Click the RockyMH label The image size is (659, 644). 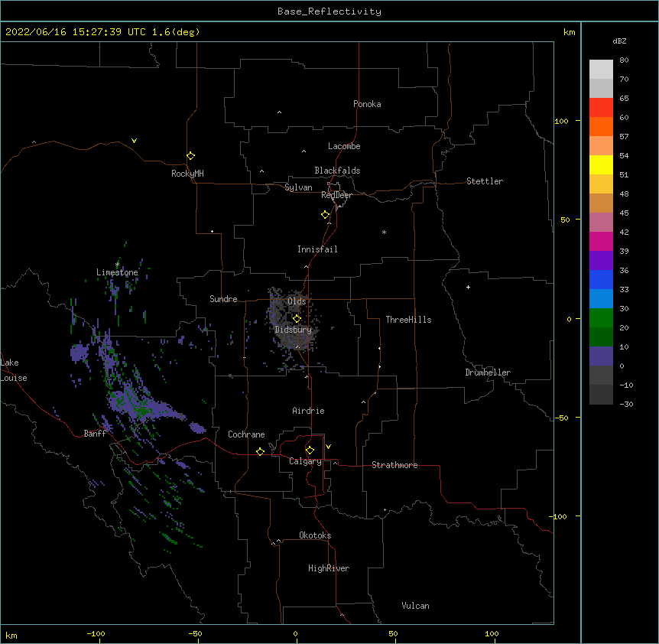[x=187, y=174]
